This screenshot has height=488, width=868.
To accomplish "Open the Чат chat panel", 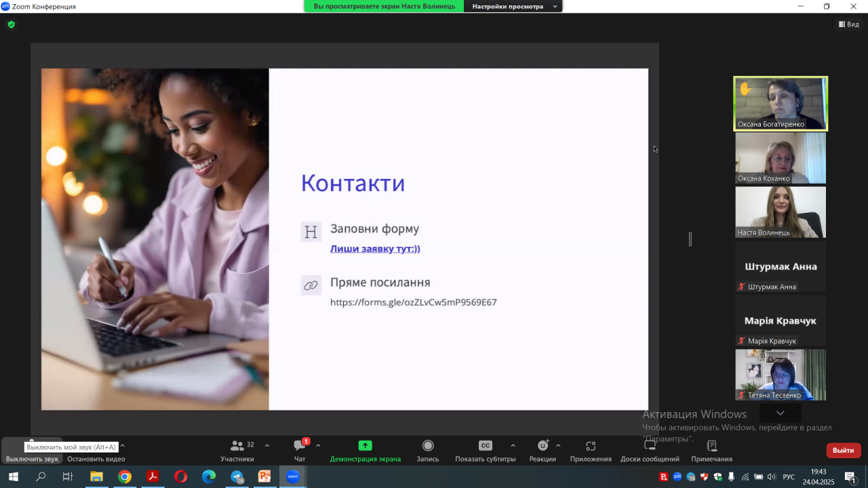I will pos(300,451).
